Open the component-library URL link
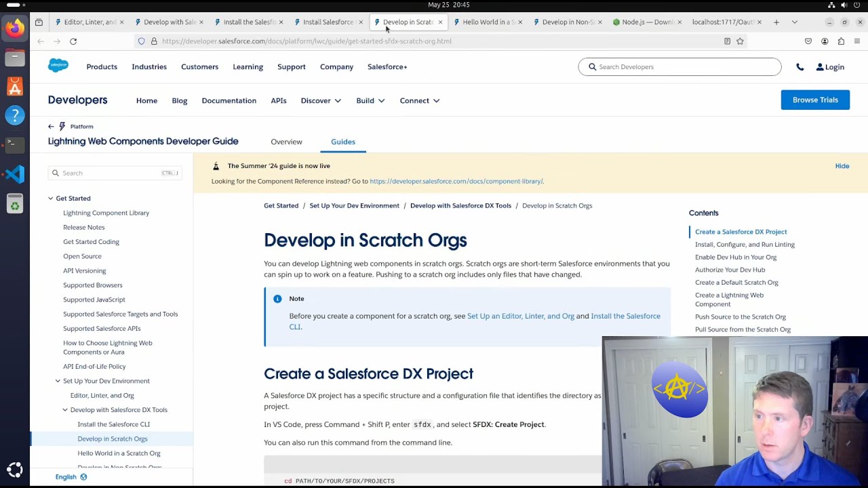 pyautogui.click(x=456, y=182)
